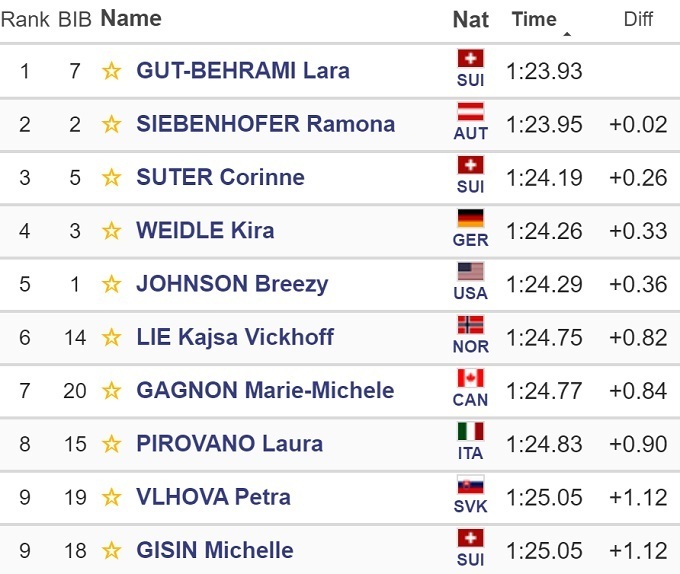Click the Diff column header

click(x=638, y=19)
